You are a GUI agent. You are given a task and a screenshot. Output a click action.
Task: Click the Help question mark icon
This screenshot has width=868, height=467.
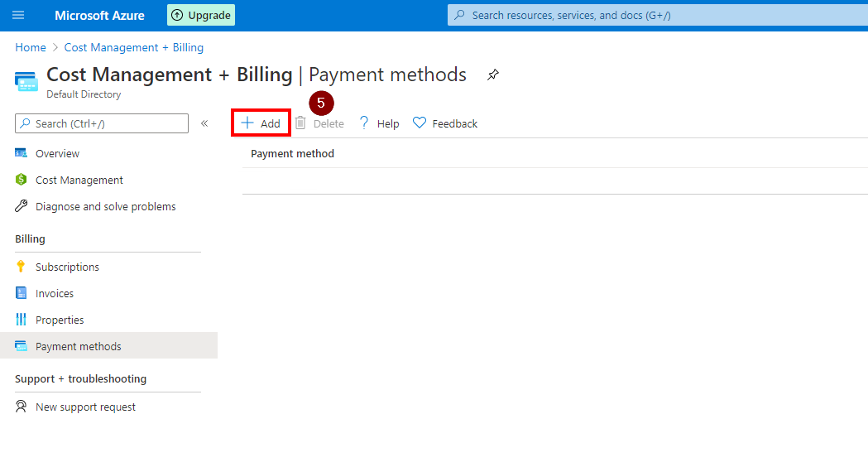click(364, 123)
